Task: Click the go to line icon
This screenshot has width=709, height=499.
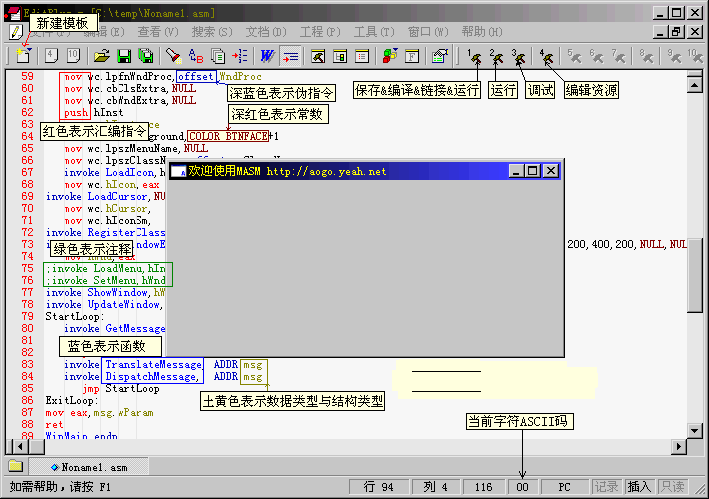Action: [x=240, y=56]
